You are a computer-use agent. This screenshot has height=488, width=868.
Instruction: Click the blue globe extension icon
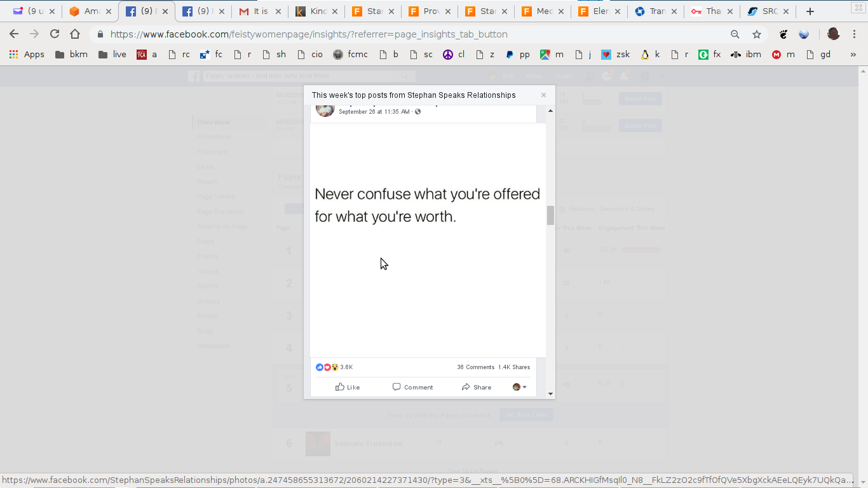tap(804, 34)
